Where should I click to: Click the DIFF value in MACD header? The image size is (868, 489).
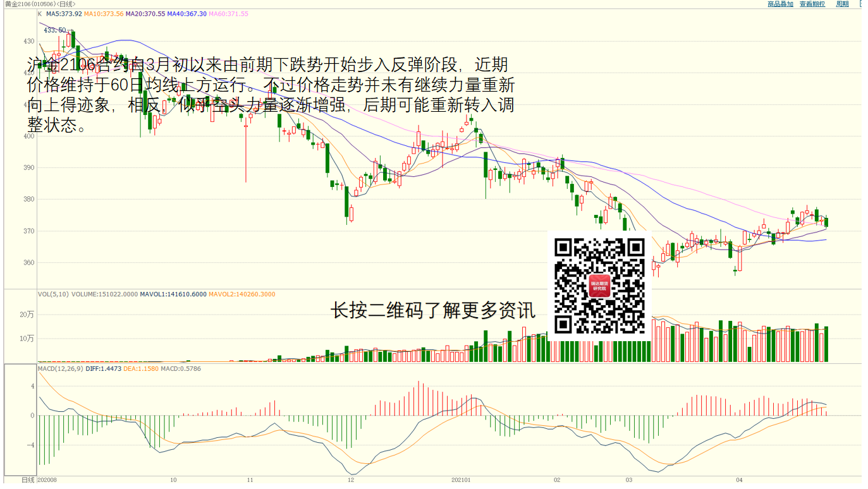click(102, 368)
